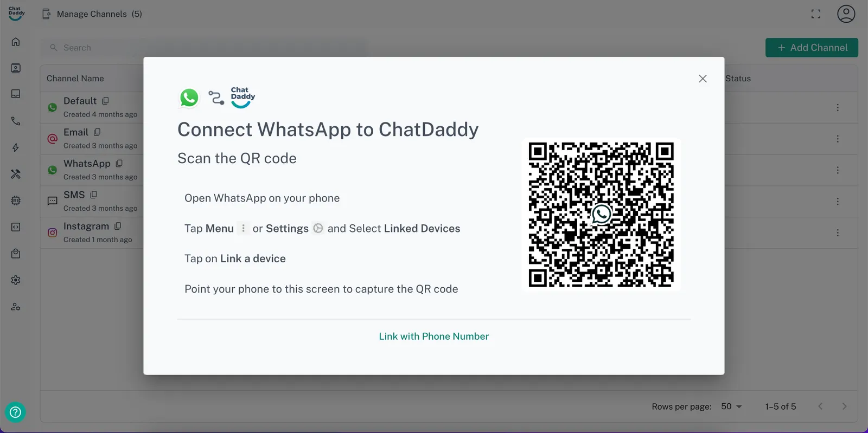Image resolution: width=868 pixels, height=433 pixels.
Task: Click the WhatsApp QR code image
Action: 601,215
